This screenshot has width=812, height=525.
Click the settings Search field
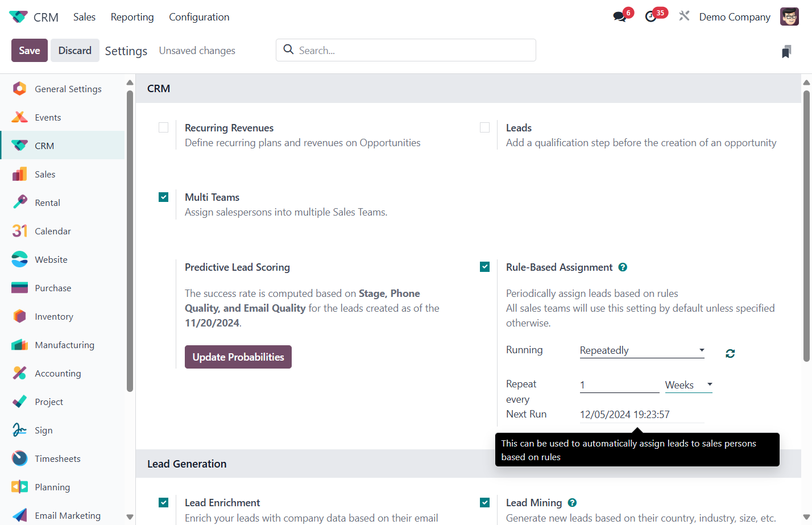(406, 50)
